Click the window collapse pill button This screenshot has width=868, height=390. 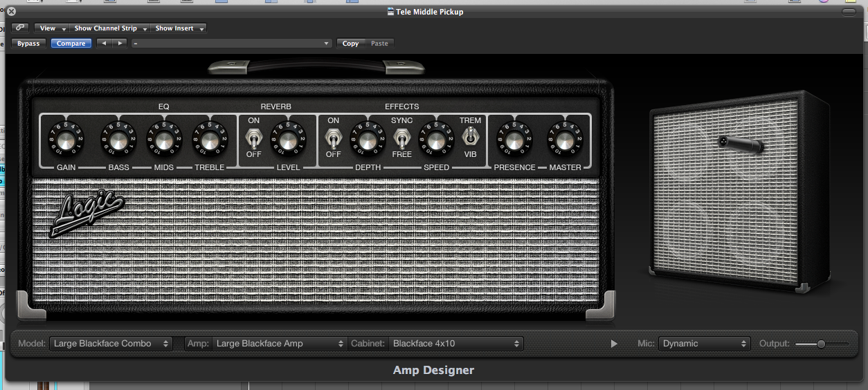coord(849,12)
